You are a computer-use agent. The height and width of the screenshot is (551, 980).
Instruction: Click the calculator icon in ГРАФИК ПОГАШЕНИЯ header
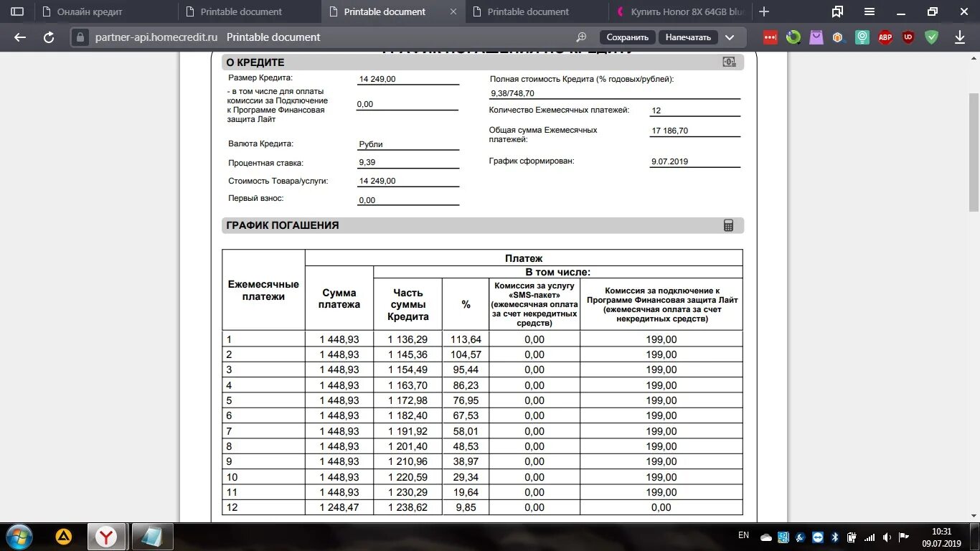[729, 225]
